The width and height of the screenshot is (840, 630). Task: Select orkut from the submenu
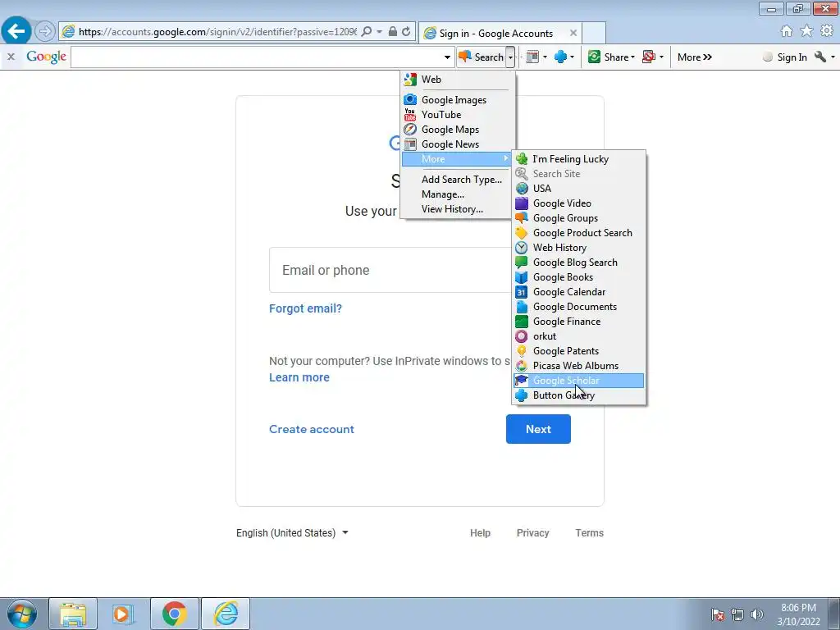click(578, 336)
